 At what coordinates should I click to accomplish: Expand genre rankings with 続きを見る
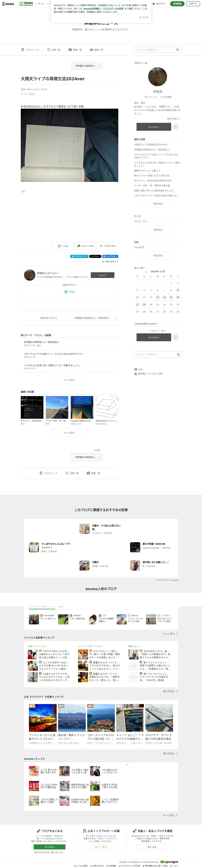pyautogui.click(x=170, y=691)
